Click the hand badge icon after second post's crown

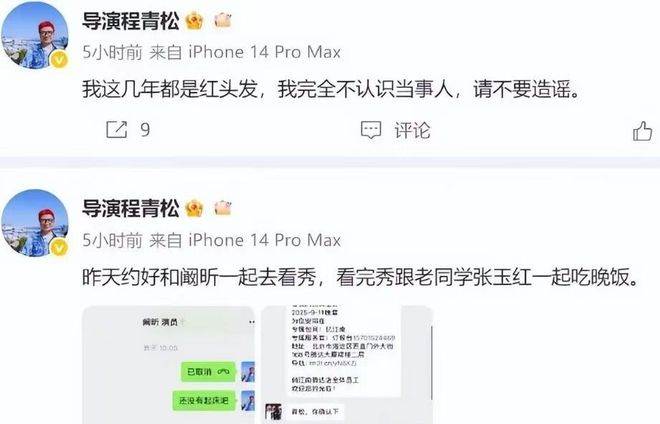(223, 208)
